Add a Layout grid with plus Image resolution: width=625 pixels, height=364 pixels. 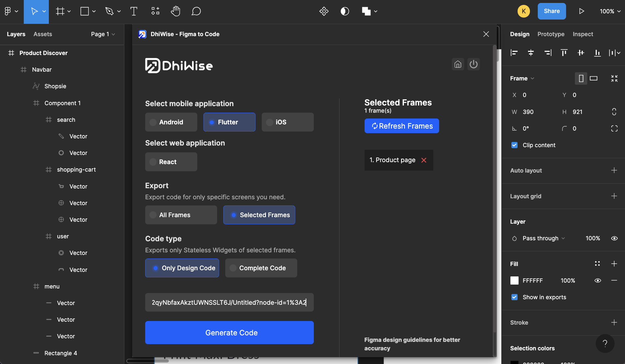(x=614, y=196)
